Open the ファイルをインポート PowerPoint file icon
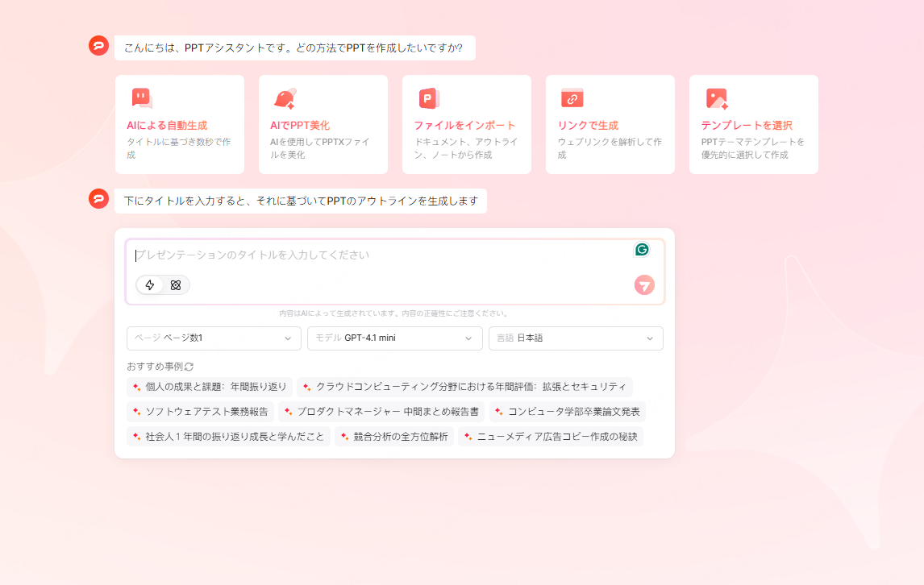This screenshot has height=585, width=924. tap(428, 97)
